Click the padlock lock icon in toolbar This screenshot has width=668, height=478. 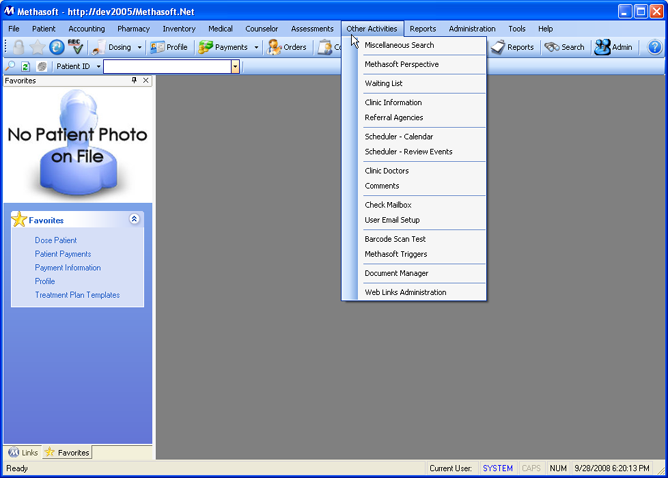pyautogui.click(x=18, y=47)
